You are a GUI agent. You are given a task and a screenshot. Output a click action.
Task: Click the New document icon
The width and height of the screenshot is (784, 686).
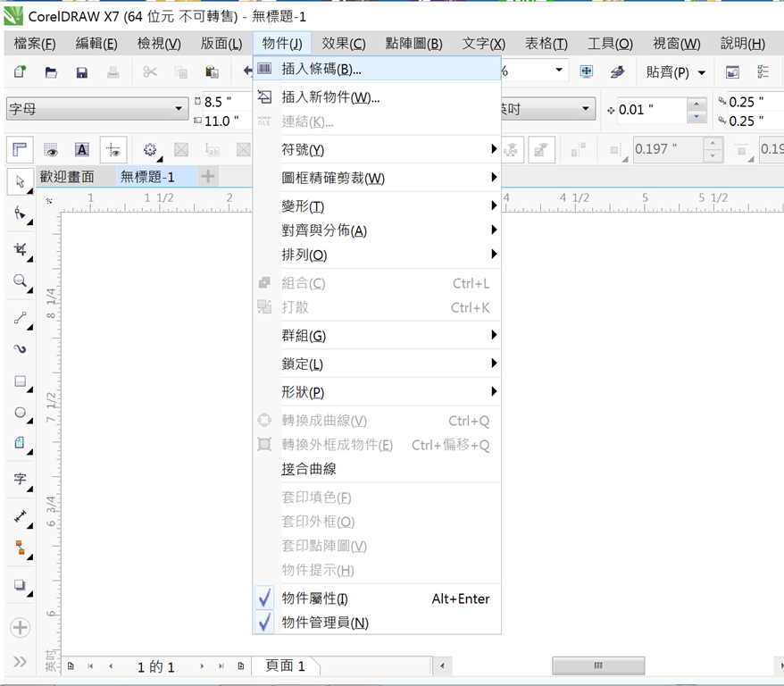coord(20,72)
